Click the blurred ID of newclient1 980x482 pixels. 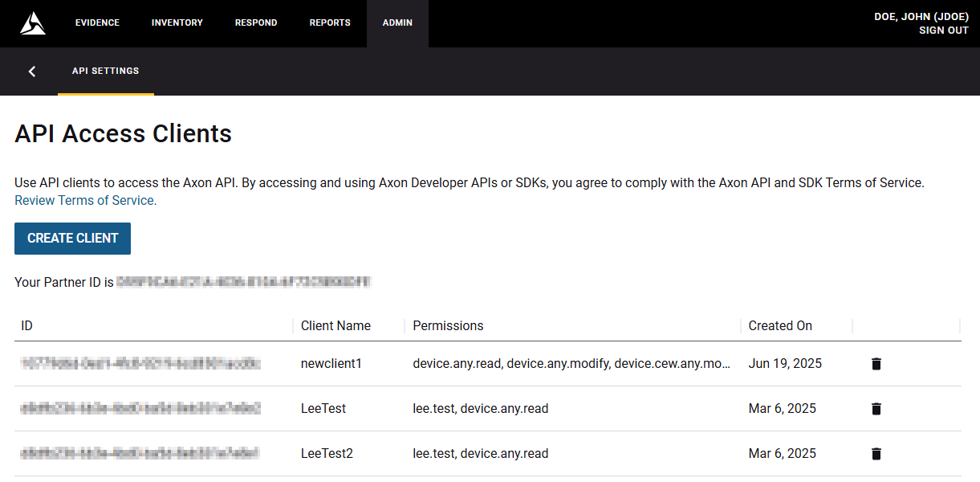(x=140, y=364)
